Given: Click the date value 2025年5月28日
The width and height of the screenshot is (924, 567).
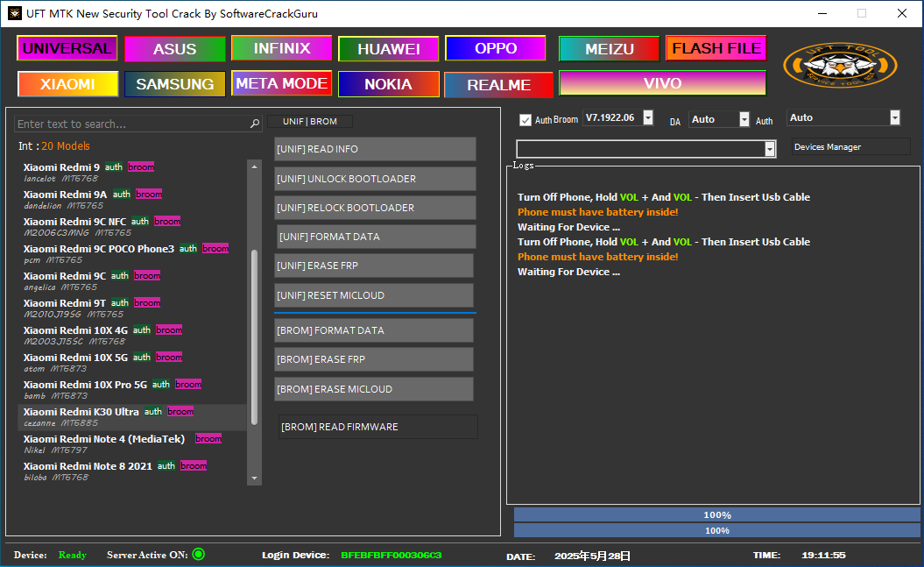Looking at the screenshot, I should click(x=592, y=556).
